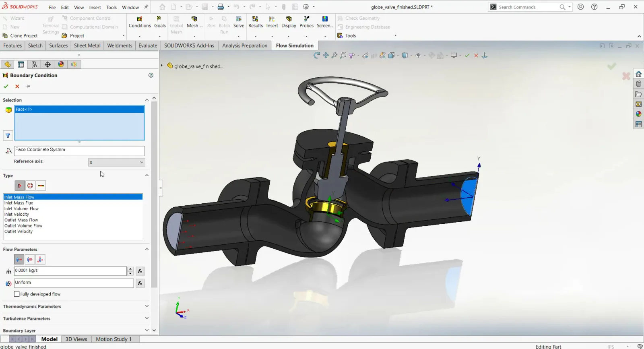Open Appearances color ball in right task pane
This screenshot has height=349, width=644.
click(638, 114)
